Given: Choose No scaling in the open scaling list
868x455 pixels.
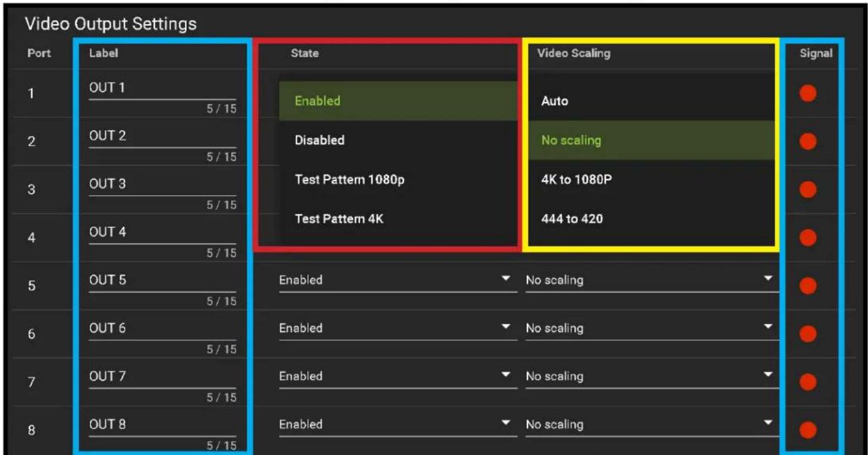Looking at the screenshot, I should click(x=651, y=140).
